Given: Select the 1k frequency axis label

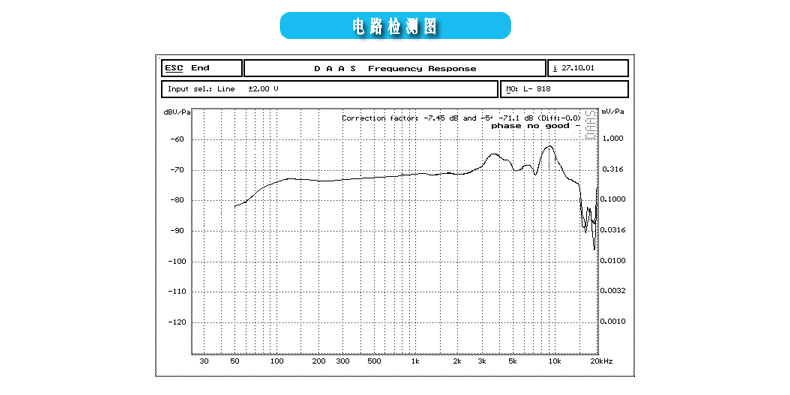Looking at the screenshot, I should (415, 362).
